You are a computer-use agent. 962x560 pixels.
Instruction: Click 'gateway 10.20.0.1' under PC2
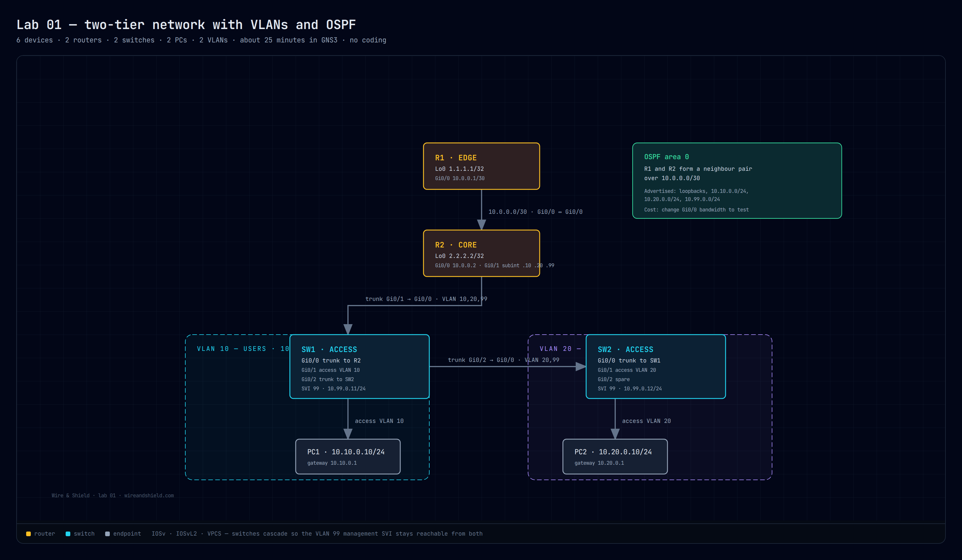point(599,463)
